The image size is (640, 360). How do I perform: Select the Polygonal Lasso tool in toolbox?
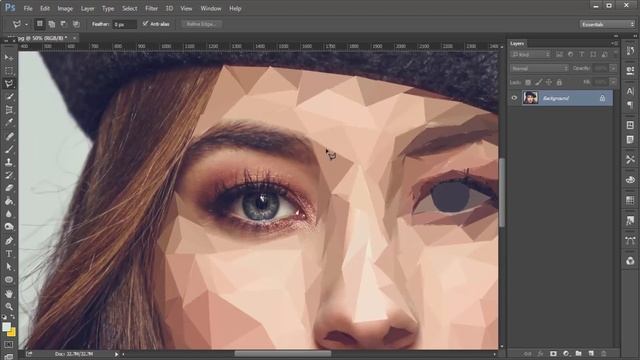9,84
